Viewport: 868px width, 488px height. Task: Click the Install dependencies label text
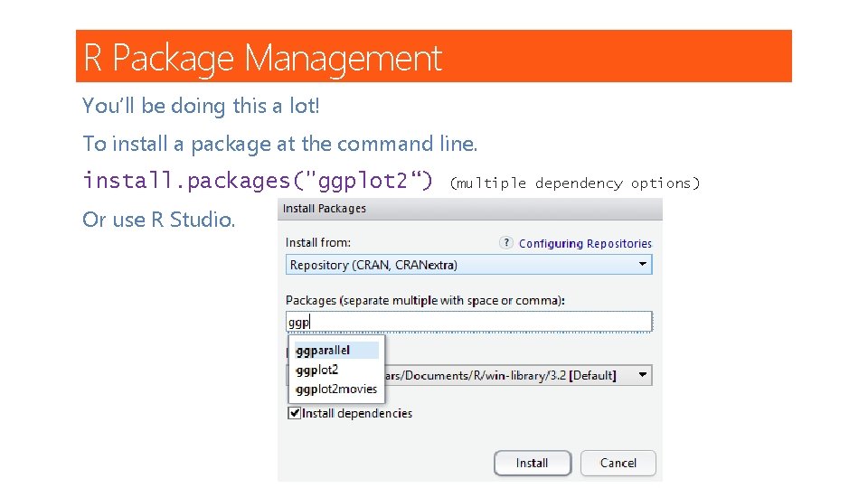click(357, 413)
